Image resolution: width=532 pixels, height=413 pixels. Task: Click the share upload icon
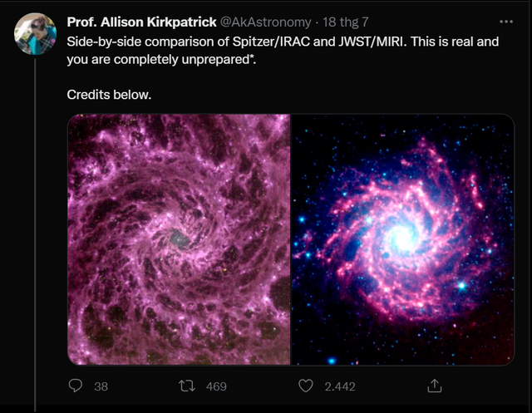coord(435,386)
